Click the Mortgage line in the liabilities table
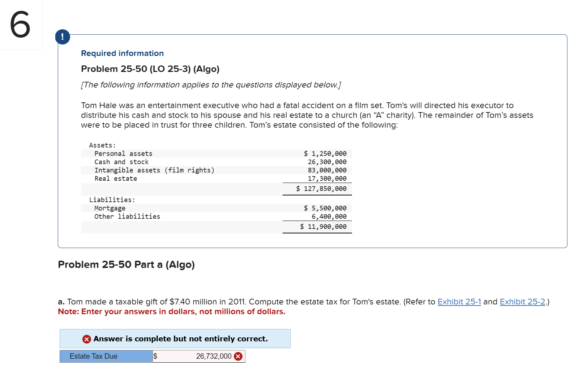588x371 pixels. pyautogui.click(x=110, y=208)
